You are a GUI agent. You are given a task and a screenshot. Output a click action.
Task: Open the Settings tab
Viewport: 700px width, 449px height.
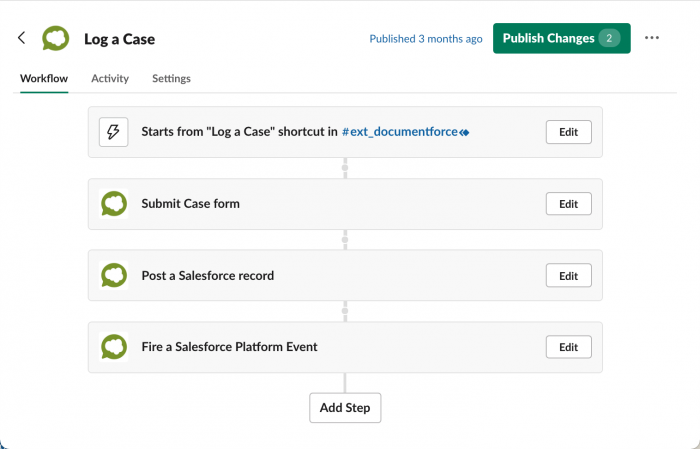pyautogui.click(x=171, y=79)
